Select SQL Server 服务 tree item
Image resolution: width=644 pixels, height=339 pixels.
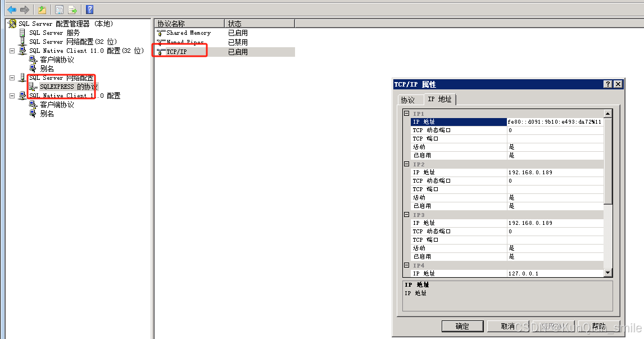54,33
